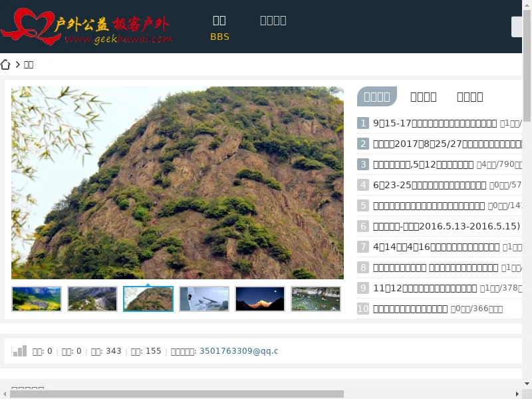This screenshot has height=399, width=532.
Task: Click the geekhuwai.com site logo
Action: (87, 27)
